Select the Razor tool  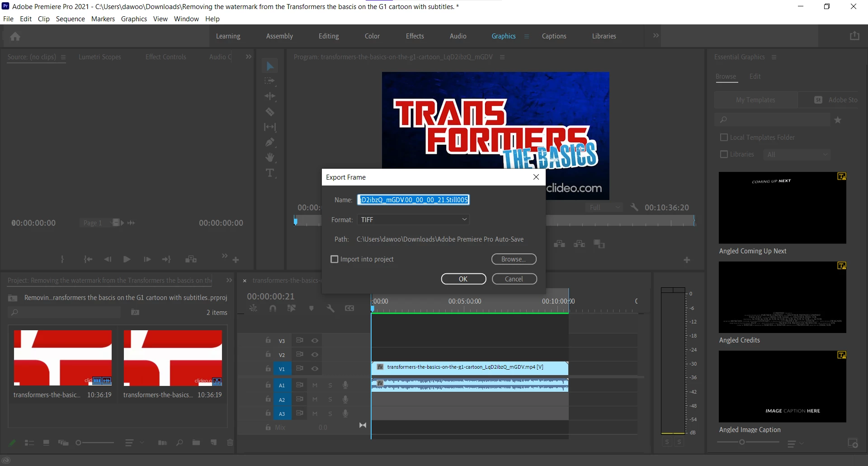(270, 112)
